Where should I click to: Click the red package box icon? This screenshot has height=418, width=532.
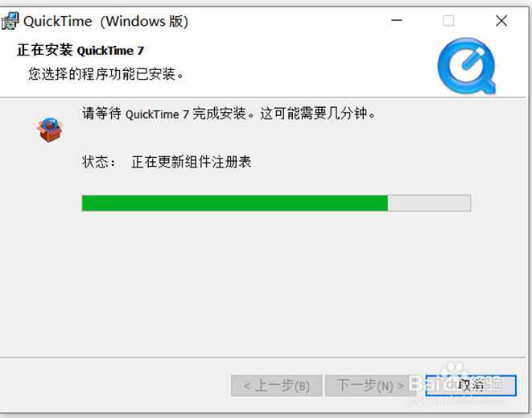click(50, 130)
